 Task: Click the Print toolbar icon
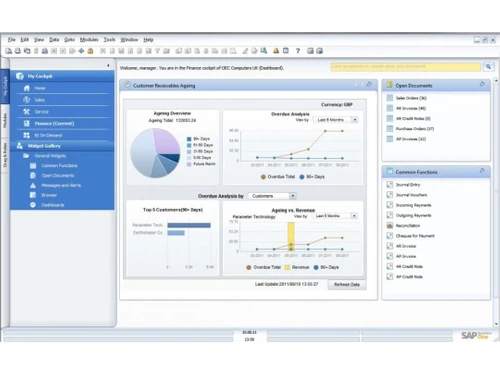(18, 51)
